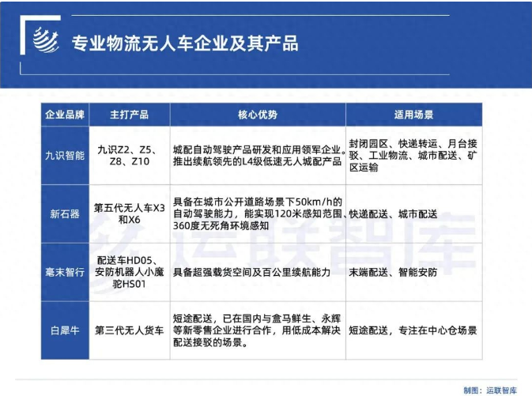Select the 适用场景 column header
The image size is (532, 396).
(x=414, y=115)
